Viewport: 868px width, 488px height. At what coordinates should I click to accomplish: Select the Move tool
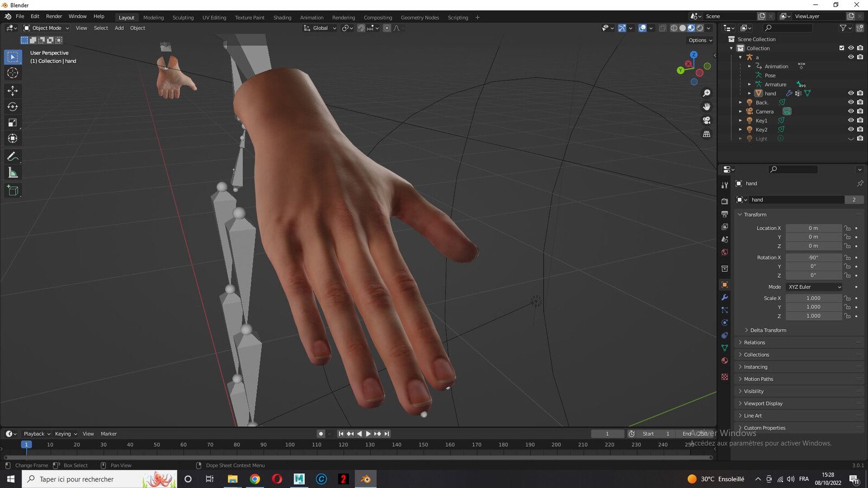[x=13, y=91]
